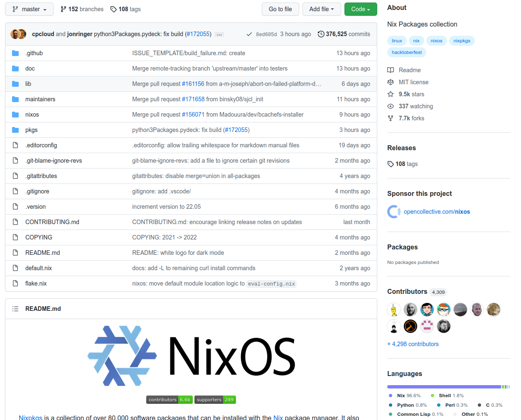Open CONTRIBUTING.md file
Image resolution: width=521 pixels, height=420 pixels.
(x=52, y=222)
